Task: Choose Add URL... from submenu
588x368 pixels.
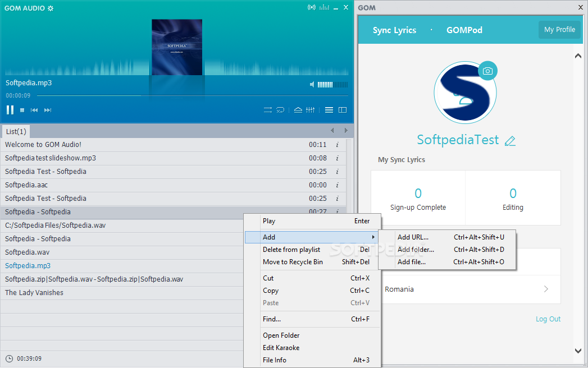Action: click(x=447, y=237)
